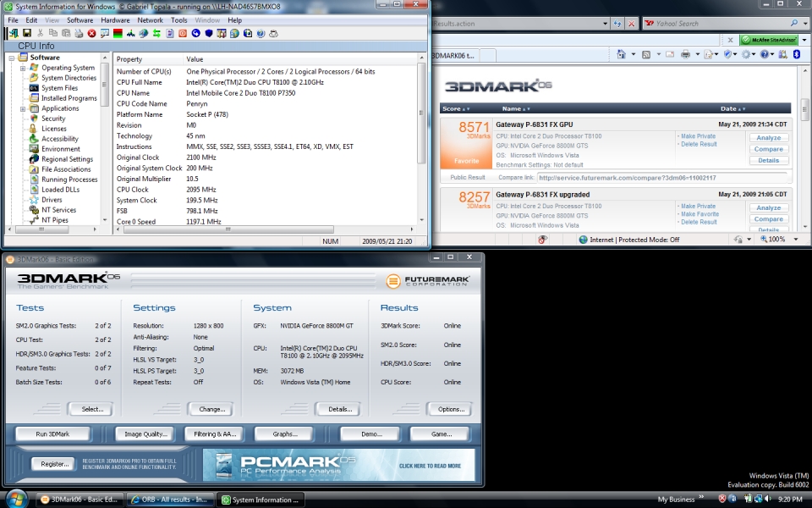Viewport: 812px width, 508px height.
Task: Open the Edit menu in SIW
Action: 31,20
